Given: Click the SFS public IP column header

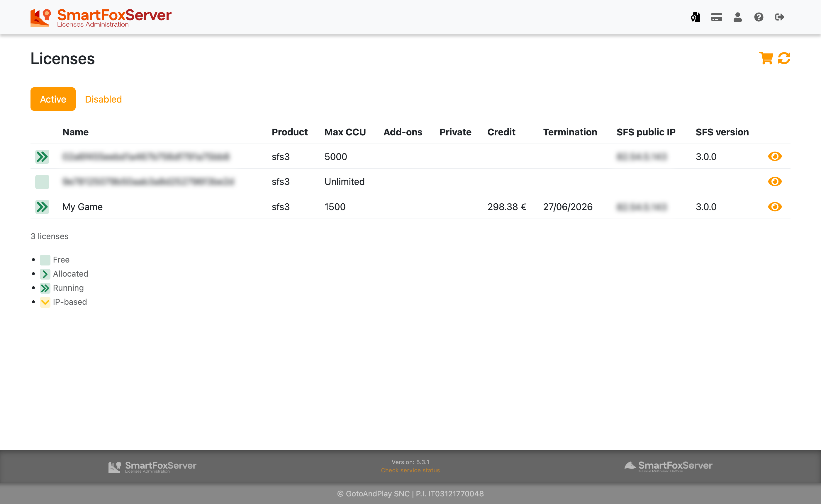Looking at the screenshot, I should click(x=646, y=132).
